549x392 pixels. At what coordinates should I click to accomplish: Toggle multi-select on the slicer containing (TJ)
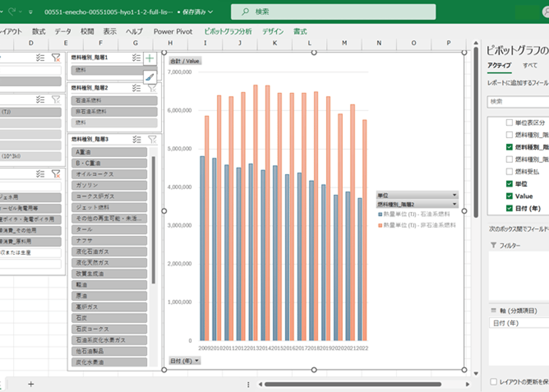coord(40,100)
